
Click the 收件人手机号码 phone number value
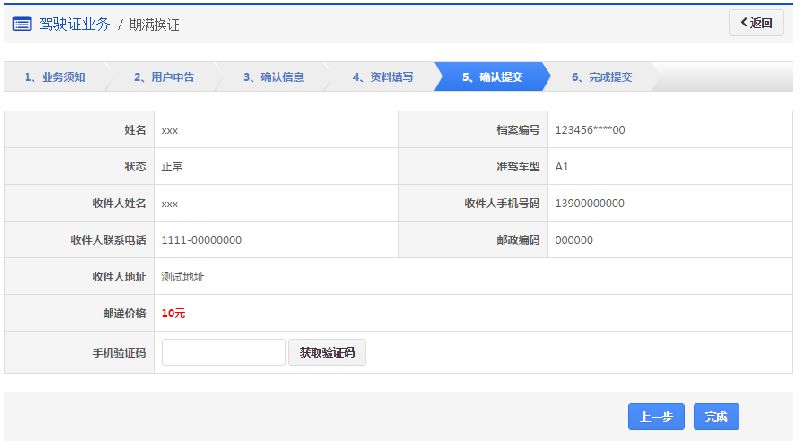(590, 203)
